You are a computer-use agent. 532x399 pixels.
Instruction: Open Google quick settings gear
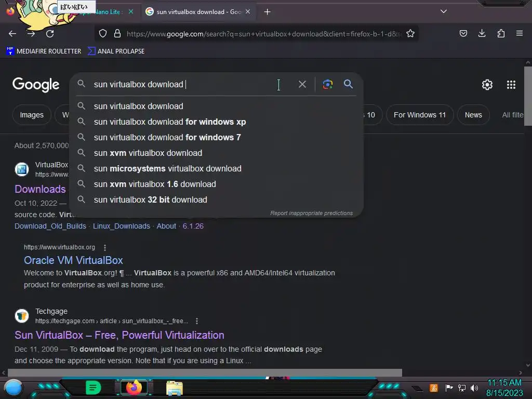pos(487,85)
